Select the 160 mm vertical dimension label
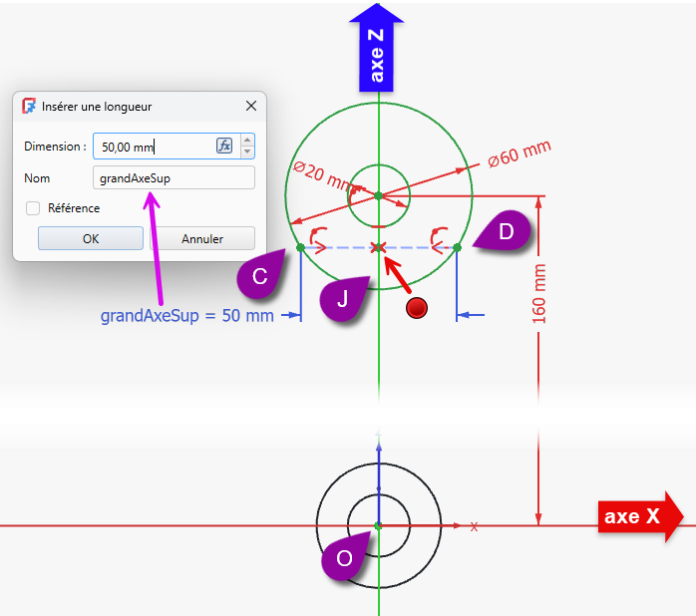Screen dimensions: 696x616 (541, 294)
